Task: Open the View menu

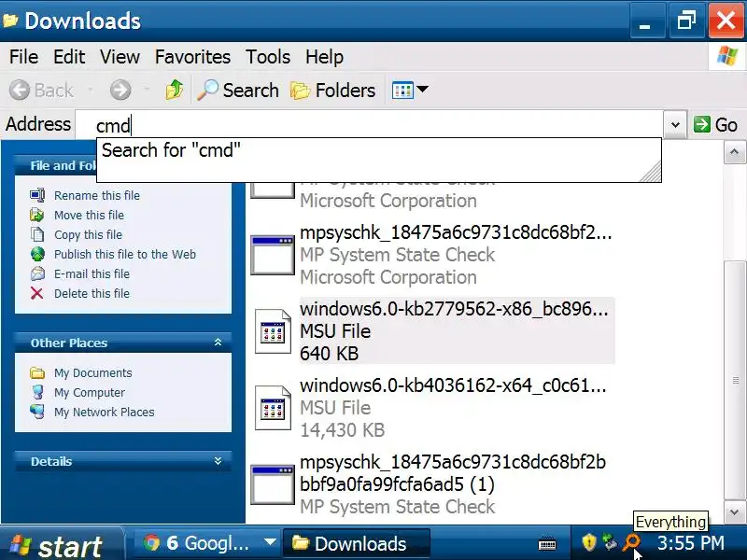Action: [x=120, y=57]
